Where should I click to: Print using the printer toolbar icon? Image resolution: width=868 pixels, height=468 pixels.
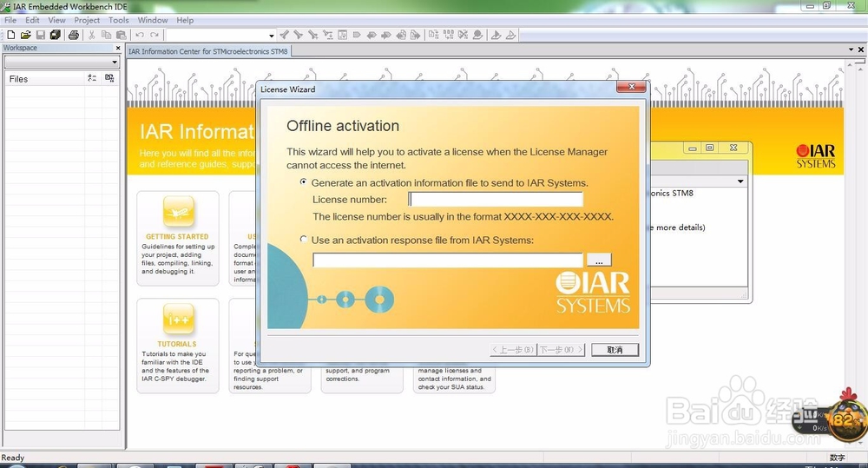(x=74, y=35)
